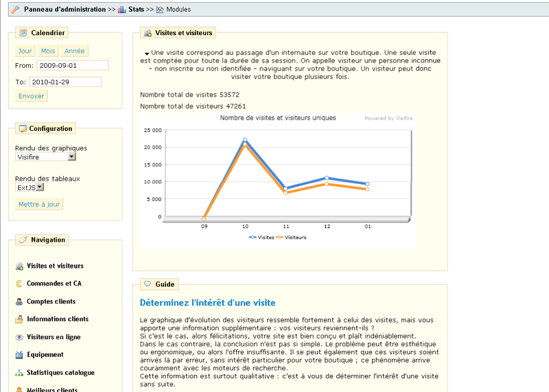
Task: Collapse the description with the small arrow
Action: point(147,54)
